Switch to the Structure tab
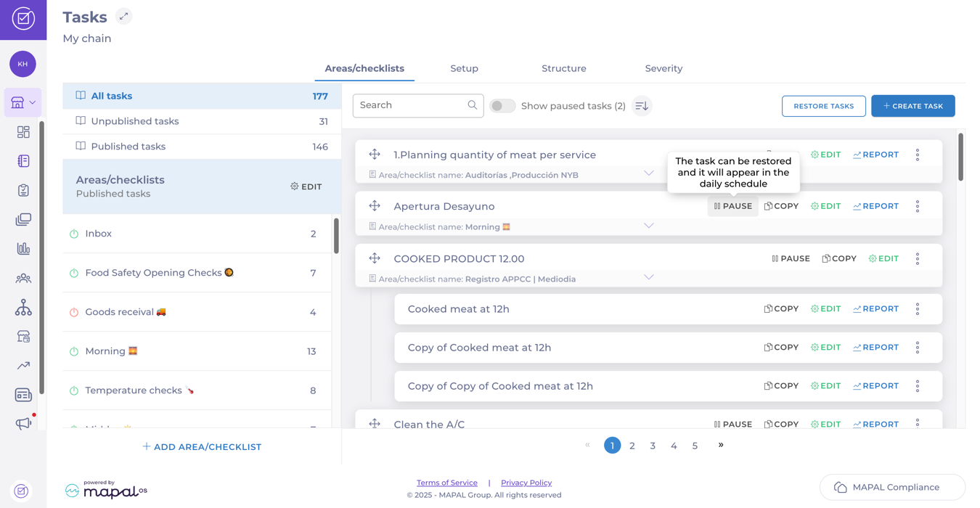980x508 pixels. tap(564, 69)
